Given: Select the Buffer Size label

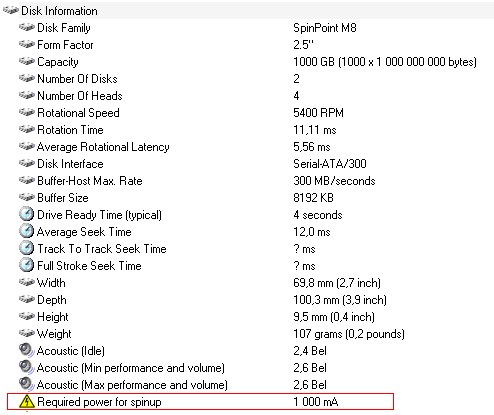Looking at the screenshot, I should coord(63,198).
